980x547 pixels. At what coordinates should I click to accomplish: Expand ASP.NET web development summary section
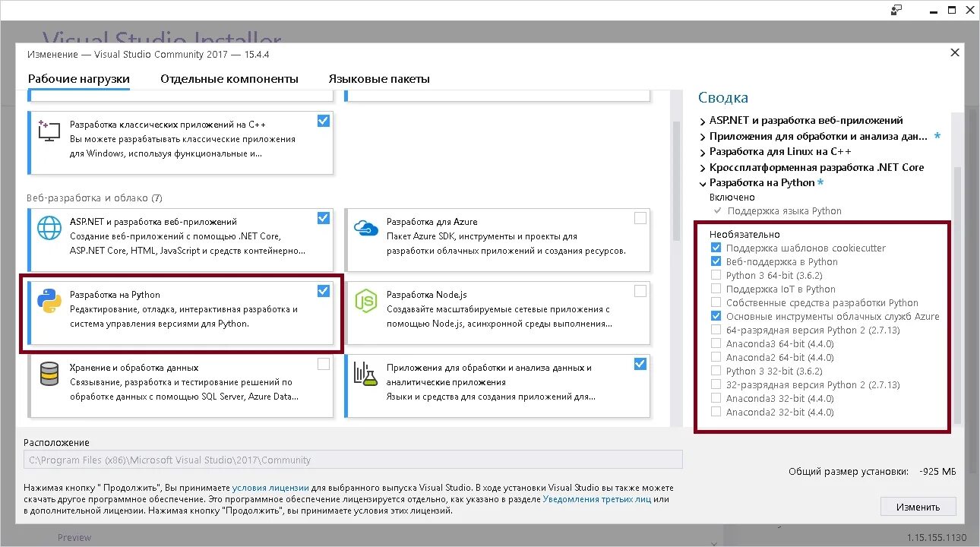tap(703, 121)
